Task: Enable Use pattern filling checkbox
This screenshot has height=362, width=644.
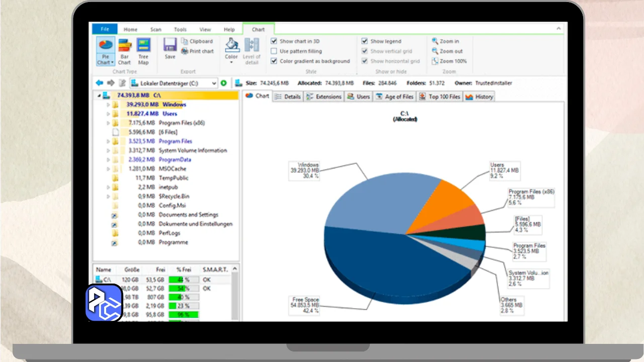Action: [274, 51]
